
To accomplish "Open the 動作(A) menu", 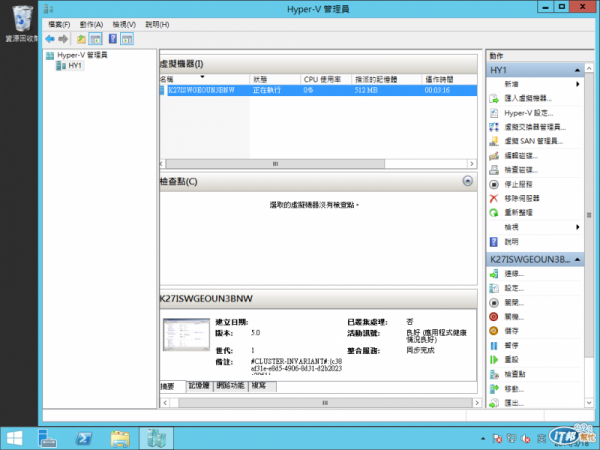I will click(91, 24).
